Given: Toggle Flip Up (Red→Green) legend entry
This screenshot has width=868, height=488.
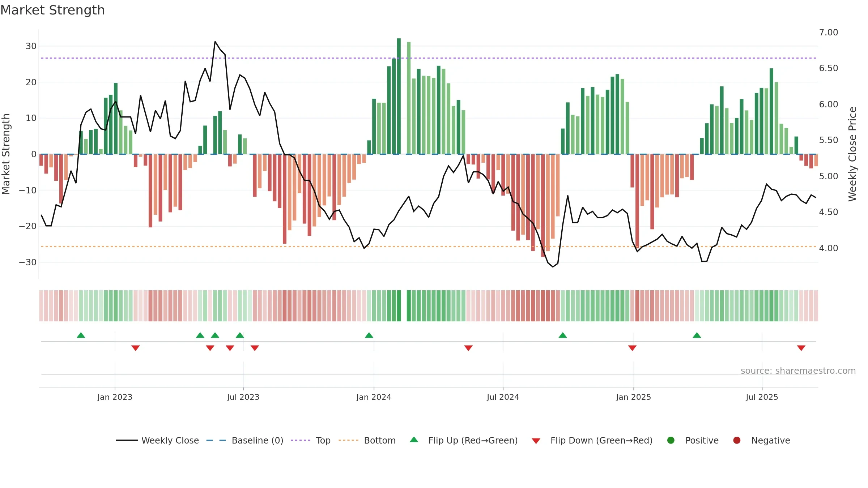Looking at the screenshot, I should coord(464,440).
